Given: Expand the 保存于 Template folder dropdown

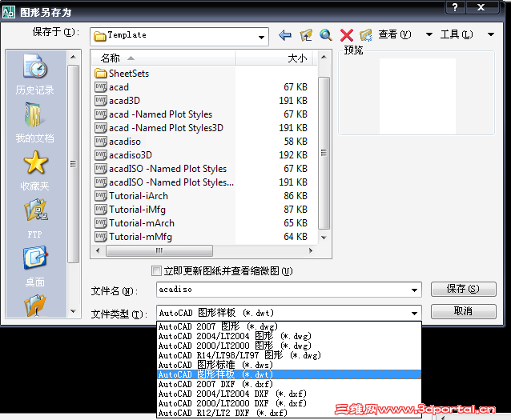Looking at the screenshot, I should 261,37.
